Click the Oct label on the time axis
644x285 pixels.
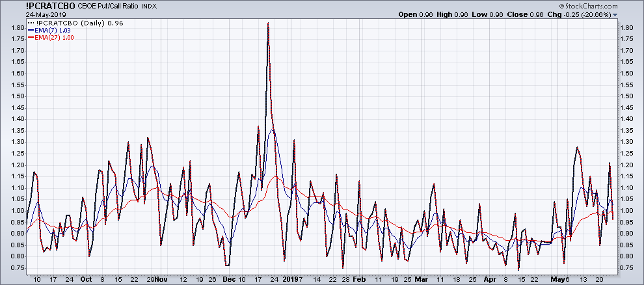point(86,278)
